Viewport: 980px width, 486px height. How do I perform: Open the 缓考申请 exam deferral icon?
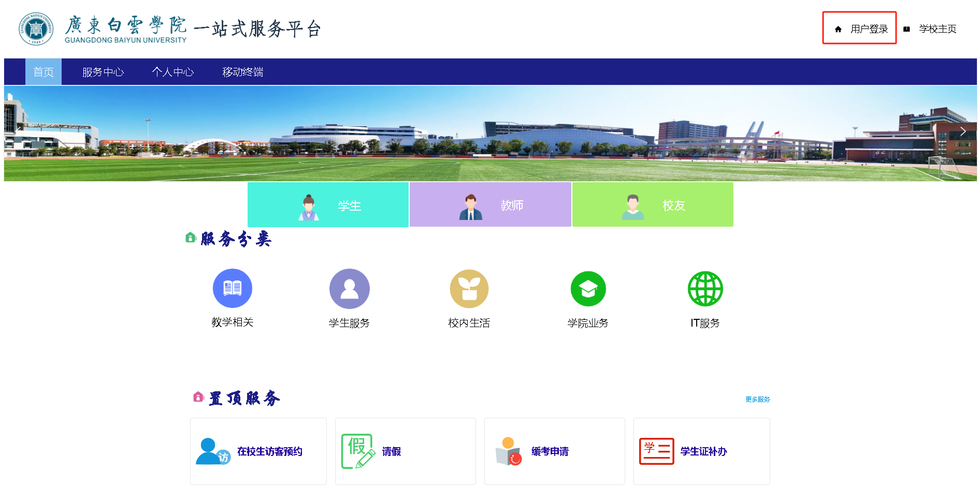coord(508,451)
